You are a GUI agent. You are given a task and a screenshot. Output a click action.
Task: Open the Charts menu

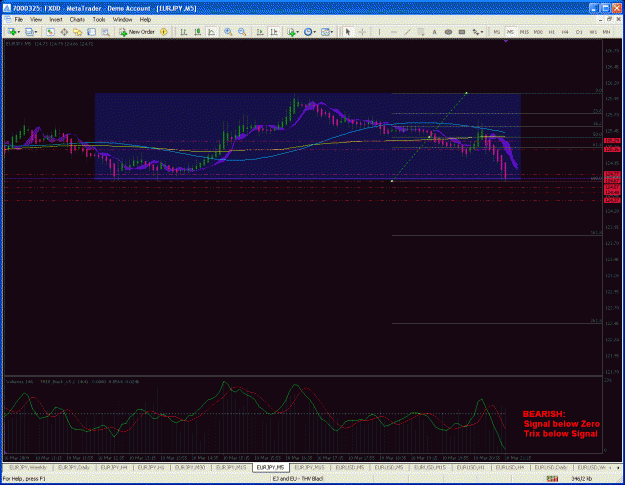77,20
